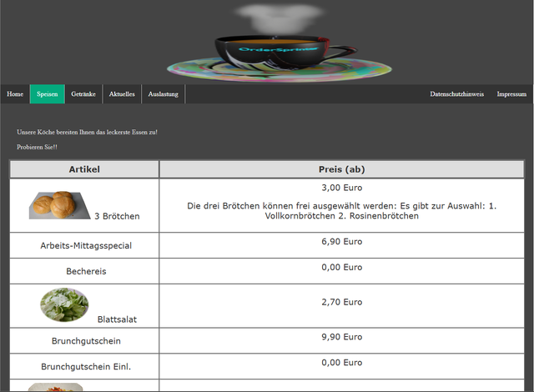The image size is (534, 392).
Task: Click the Brunchgutschein Einl. entry
Action: tap(86, 366)
